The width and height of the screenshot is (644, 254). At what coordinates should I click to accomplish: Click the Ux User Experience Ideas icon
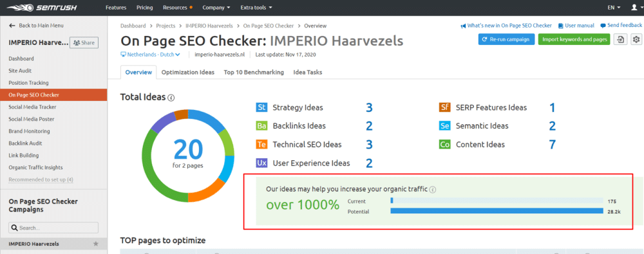261,163
